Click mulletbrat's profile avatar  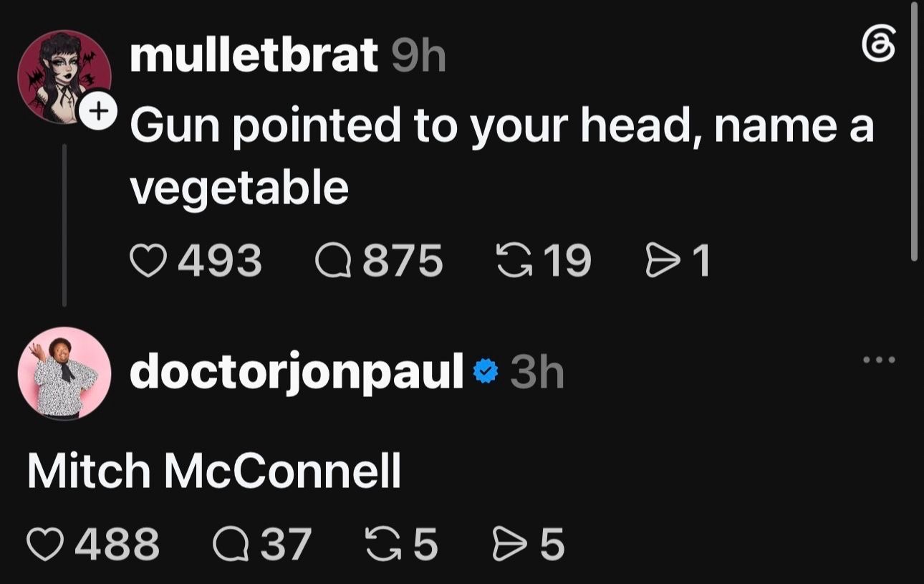pyautogui.click(x=64, y=77)
